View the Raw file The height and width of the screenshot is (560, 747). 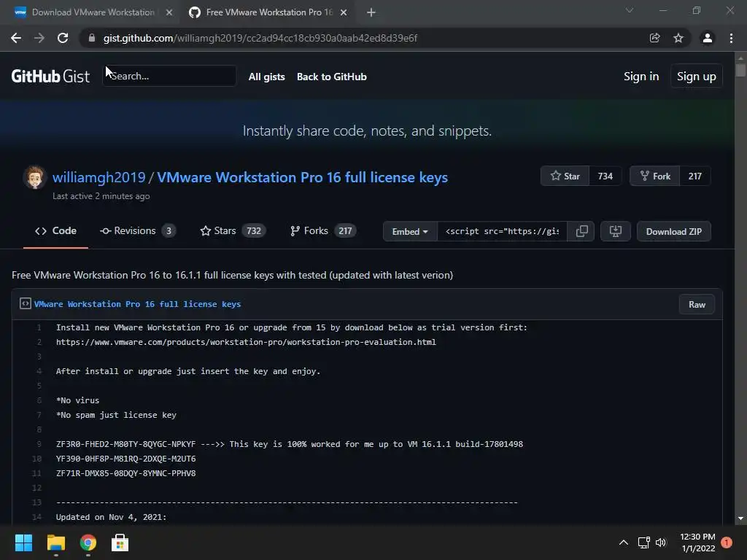697,304
